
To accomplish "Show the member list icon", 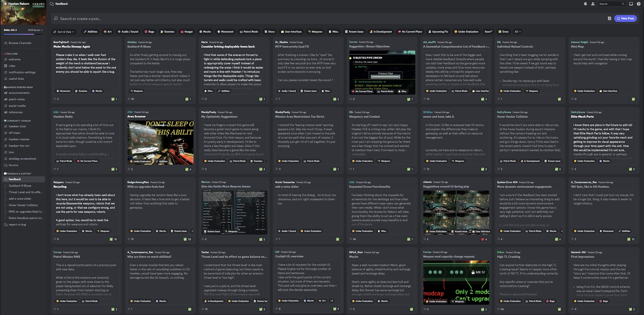I will coord(593,4).
